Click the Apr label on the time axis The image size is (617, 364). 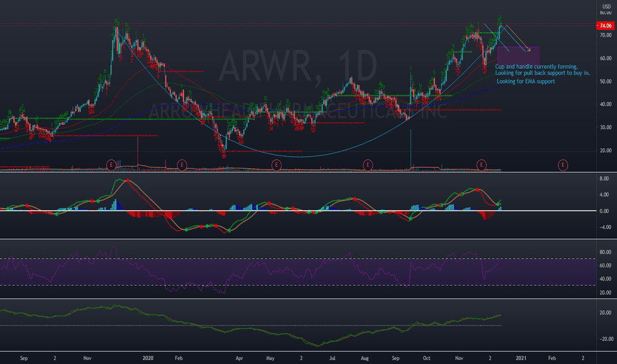239,358
